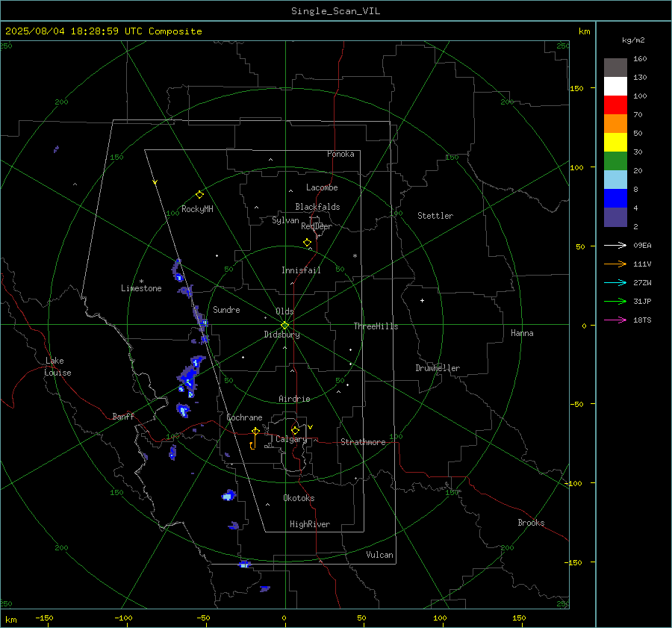Click the Hanna label
Image resolution: width=672 pixels, height=628 pixels.
coord(522,333)
